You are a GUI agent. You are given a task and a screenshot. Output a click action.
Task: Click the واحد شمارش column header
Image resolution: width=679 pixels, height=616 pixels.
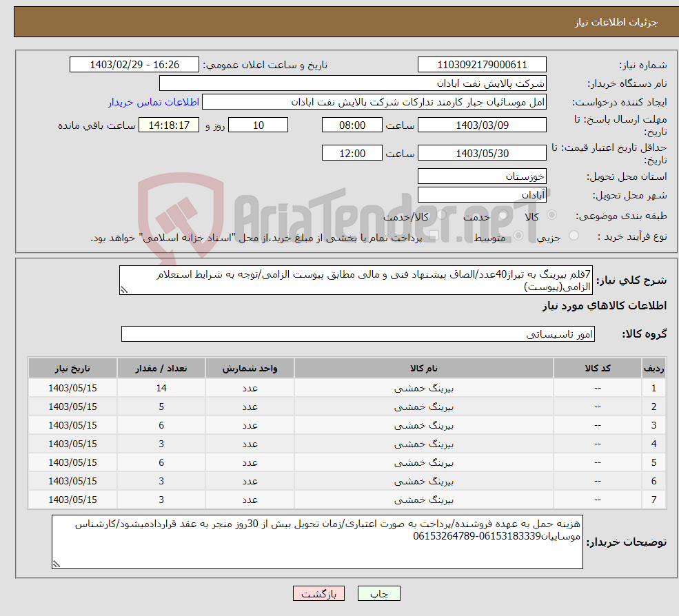(x=250, y=369)
